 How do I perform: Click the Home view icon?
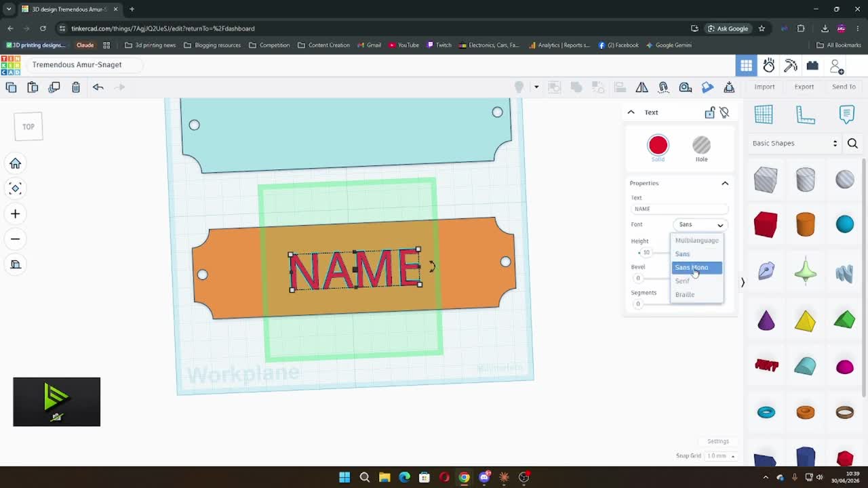(15, 163)
